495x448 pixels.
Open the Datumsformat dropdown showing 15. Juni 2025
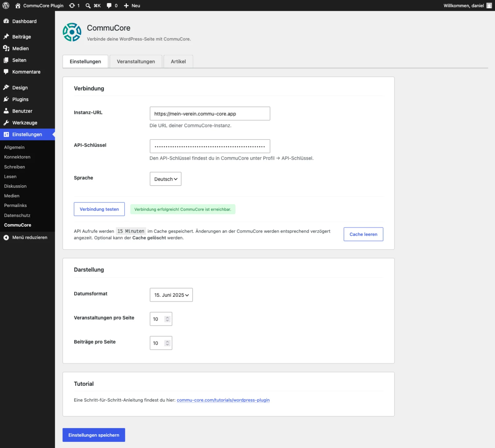coord(171,295)
